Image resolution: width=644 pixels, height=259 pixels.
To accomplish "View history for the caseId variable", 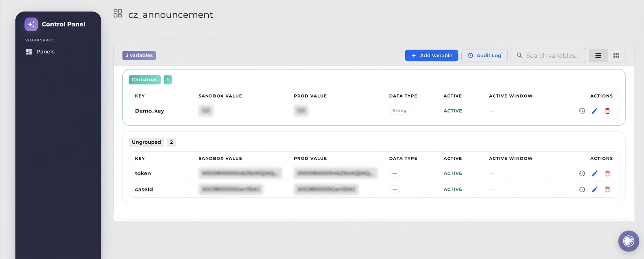I will 582,190.
